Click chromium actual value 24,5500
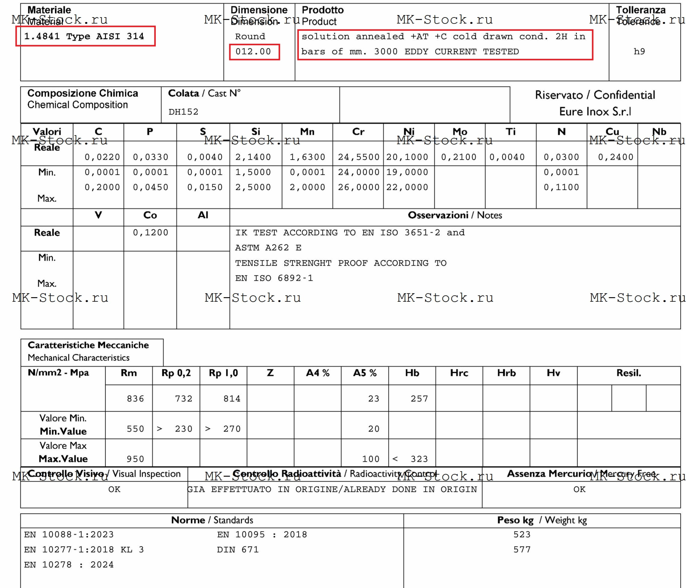 [x=359, y=157]
